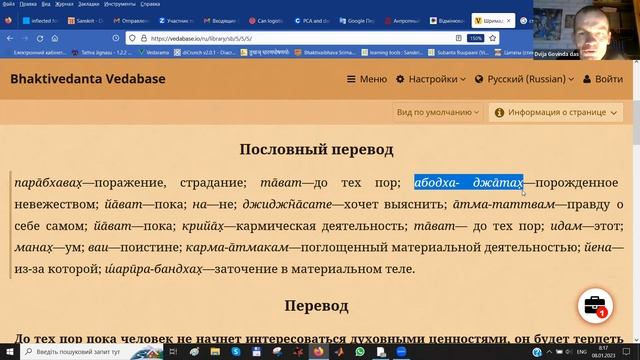Screen dimensions: 640x360
Task: Click the floating briefcase widget button
Action: point(595,306)
